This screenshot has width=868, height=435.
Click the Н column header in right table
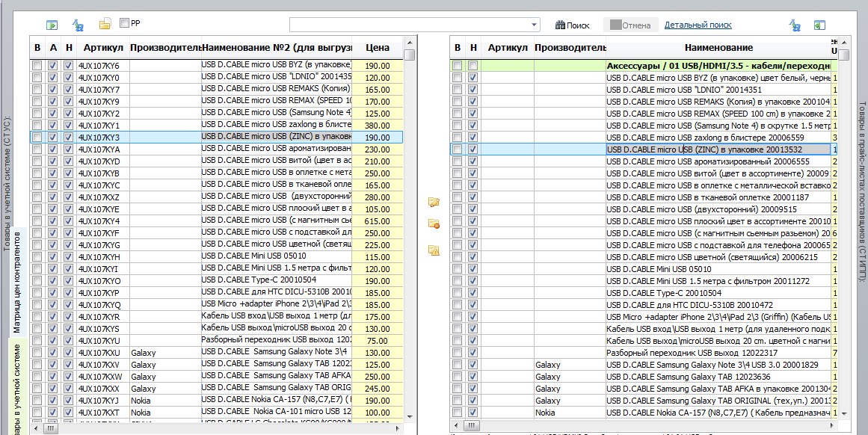tap(473, 48)
